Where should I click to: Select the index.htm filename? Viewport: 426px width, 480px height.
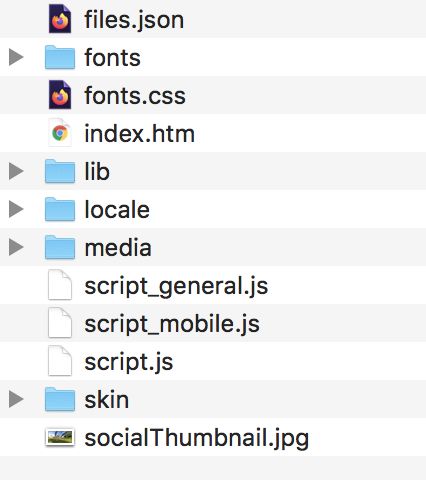coord(140,133)
